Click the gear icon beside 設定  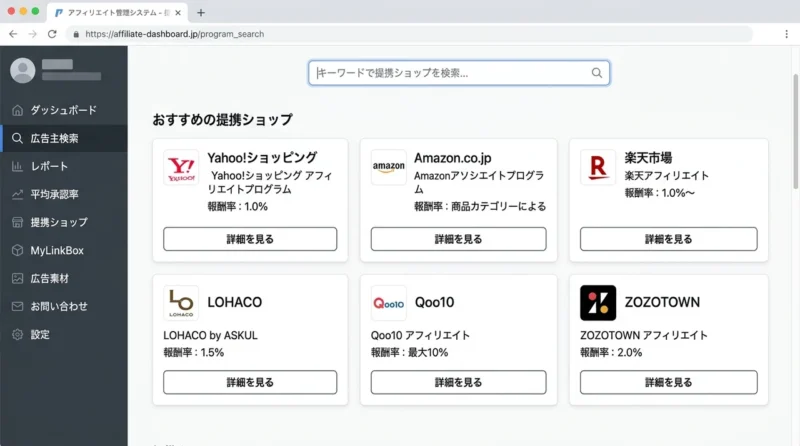[17, 335]
